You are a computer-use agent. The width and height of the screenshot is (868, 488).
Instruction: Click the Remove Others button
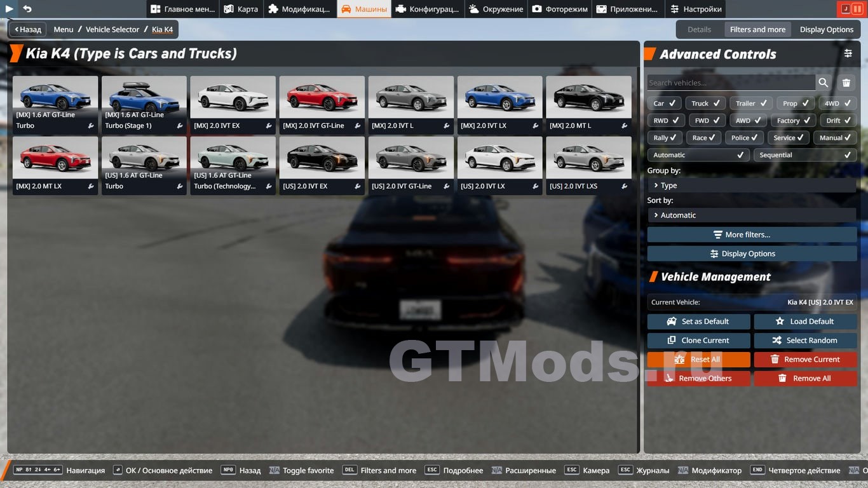click(698, 379)
